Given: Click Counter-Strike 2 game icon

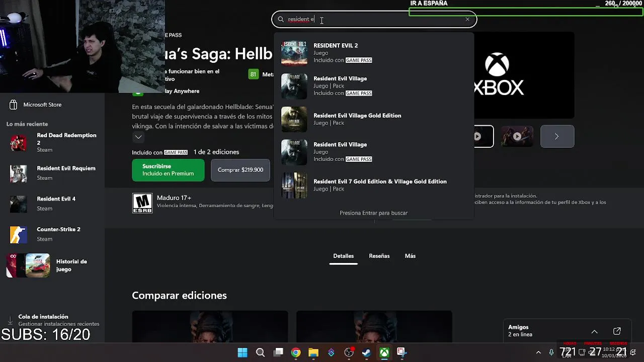Looking at the screenshot, I should point(19,235).
